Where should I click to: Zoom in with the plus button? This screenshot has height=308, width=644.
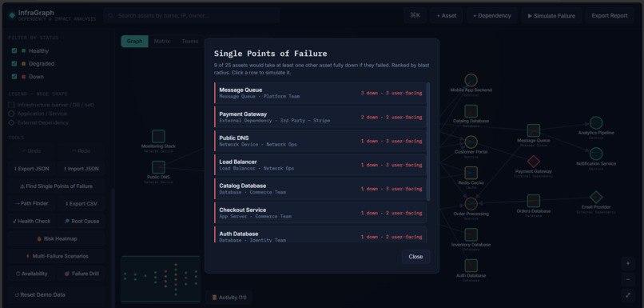coord(627,263)
